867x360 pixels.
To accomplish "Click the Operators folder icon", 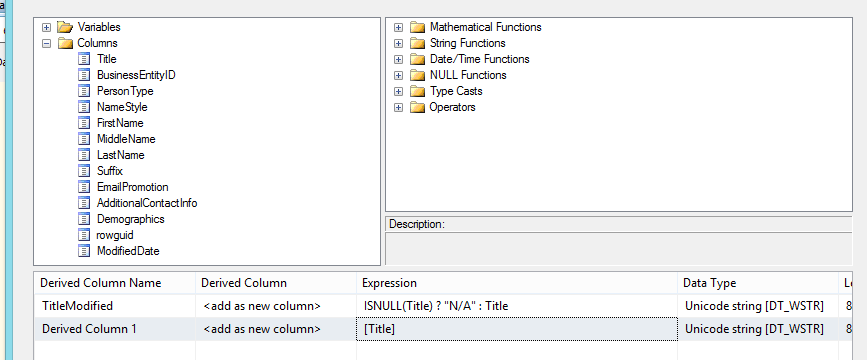I will click(x=417, y=107).
